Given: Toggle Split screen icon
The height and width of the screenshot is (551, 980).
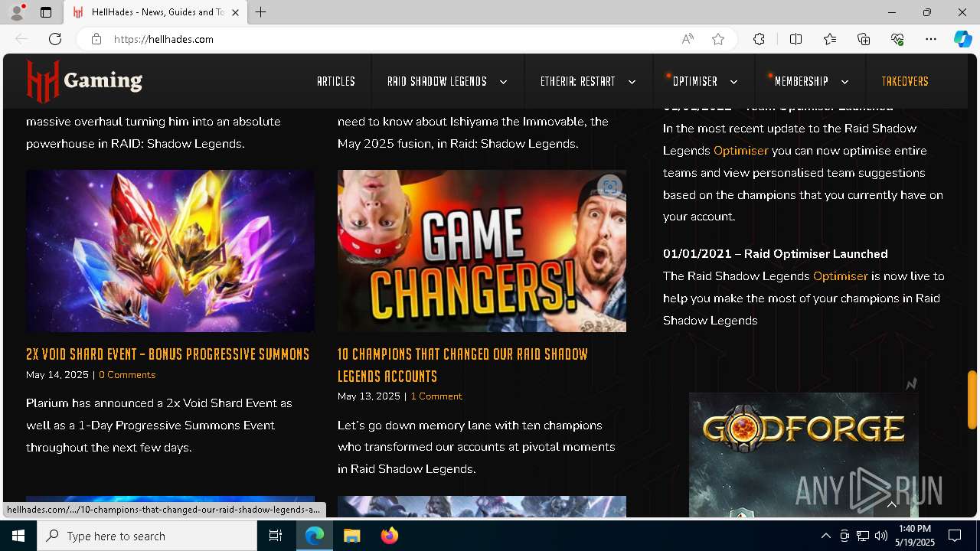Looking at the screenshot, I should (x=795, y=39).
